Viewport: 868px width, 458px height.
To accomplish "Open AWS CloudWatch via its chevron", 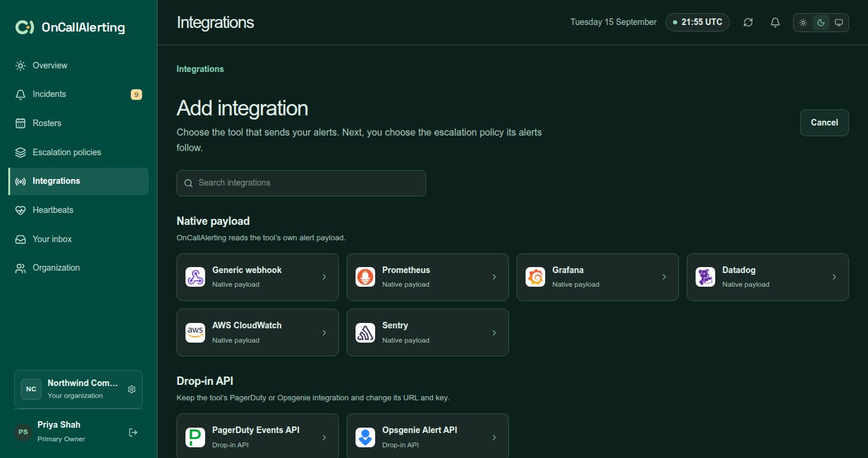I will pos(324,332).
